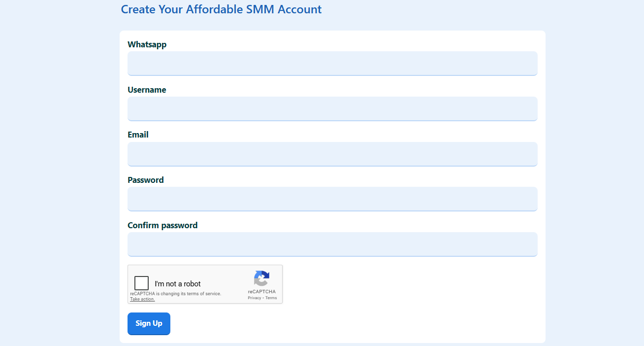Click the Whatsapp input field

[x=332, y=64]
